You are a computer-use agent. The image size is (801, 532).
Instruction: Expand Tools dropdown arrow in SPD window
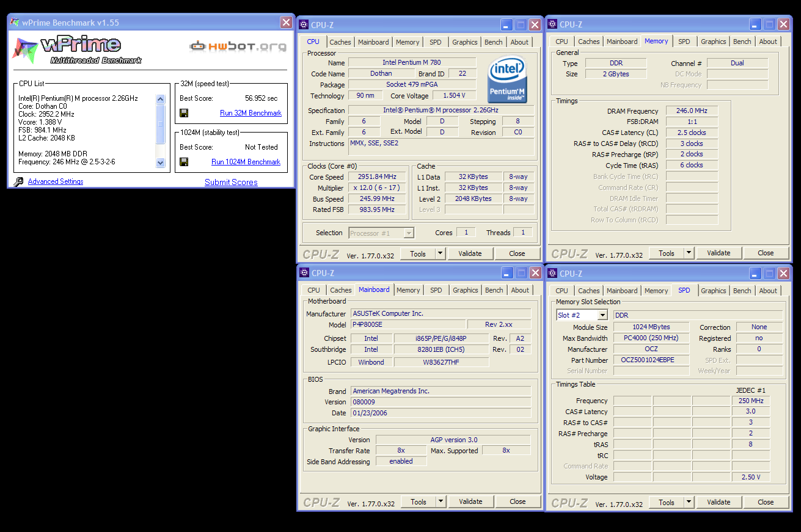[689, 502]
